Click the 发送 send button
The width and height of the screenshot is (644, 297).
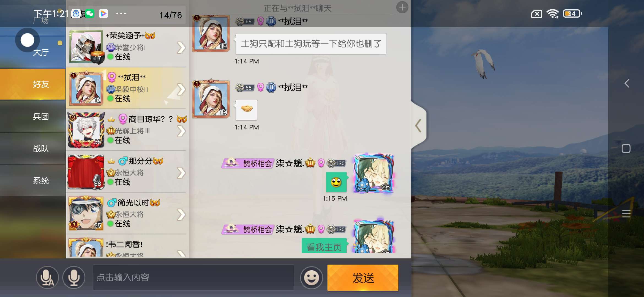[x=363, y=278]
